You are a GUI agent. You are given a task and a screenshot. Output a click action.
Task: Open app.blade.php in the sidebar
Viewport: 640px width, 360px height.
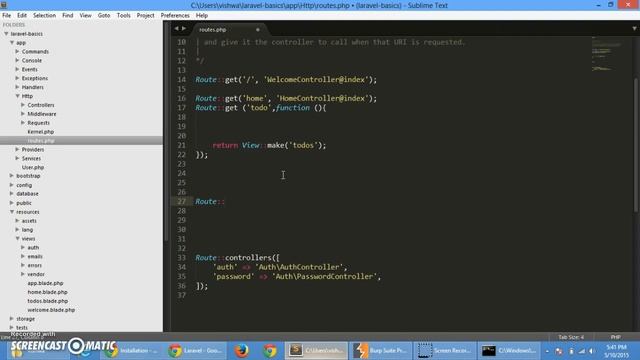tap(45, 283)
